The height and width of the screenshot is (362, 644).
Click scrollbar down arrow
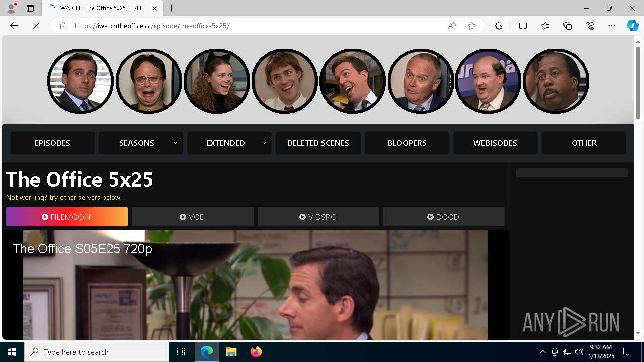pos(638,334)
